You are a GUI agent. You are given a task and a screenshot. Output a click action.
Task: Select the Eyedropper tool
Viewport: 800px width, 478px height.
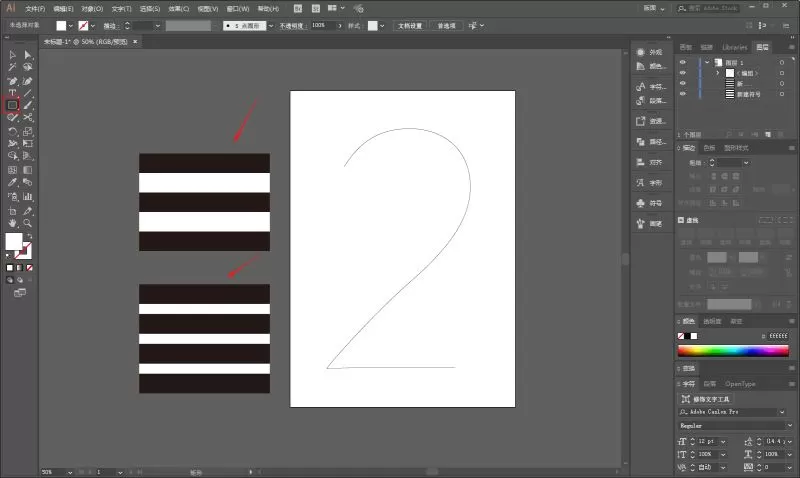click(13, 183)
